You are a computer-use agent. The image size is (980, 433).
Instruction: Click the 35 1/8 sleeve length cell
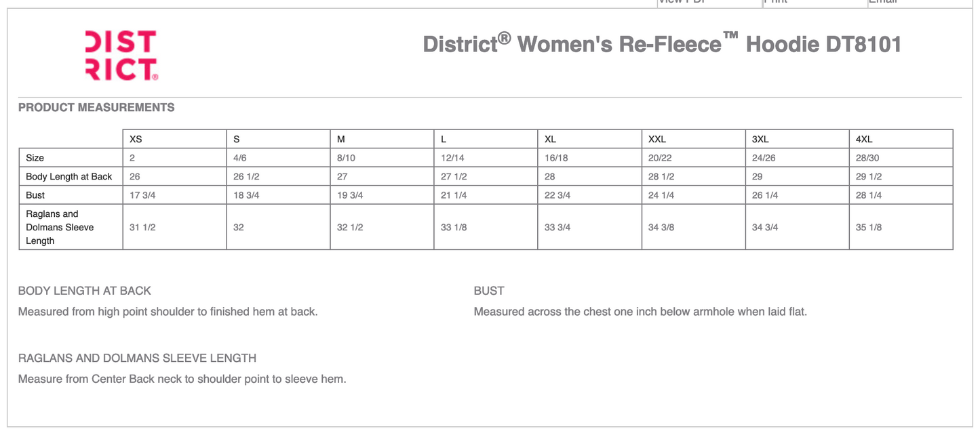pyautogui.click(x=869, y=227)
